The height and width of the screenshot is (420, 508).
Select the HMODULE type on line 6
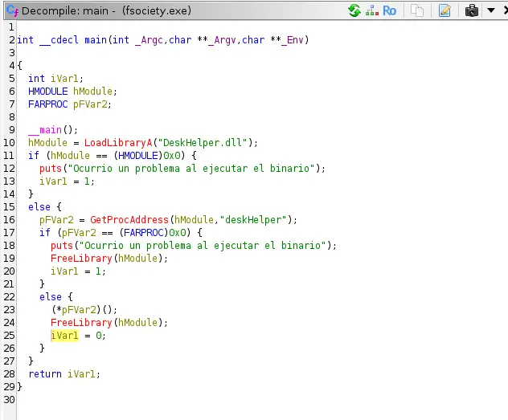(47, 92)
